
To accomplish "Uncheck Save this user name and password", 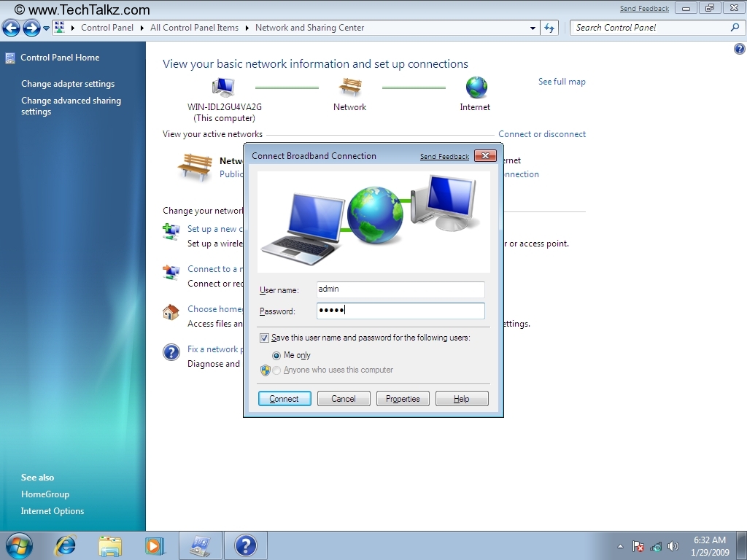I will pos(264,338).
